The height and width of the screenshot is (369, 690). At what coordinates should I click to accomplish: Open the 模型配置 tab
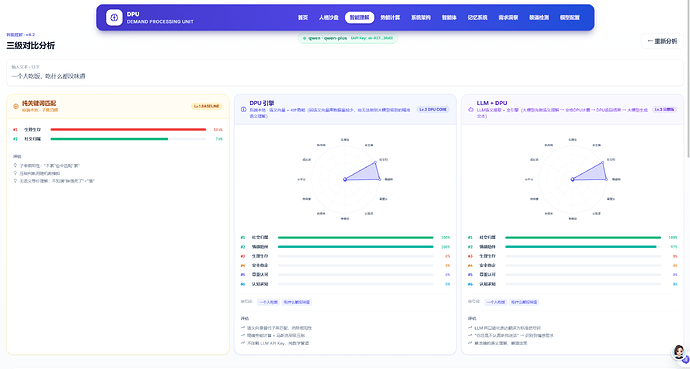pos(569,18)
